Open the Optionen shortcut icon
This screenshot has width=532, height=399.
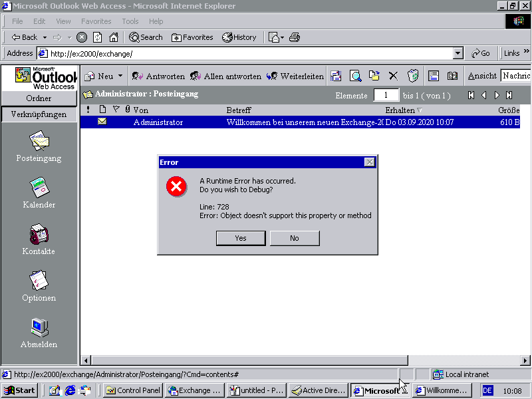coord(39,280)
